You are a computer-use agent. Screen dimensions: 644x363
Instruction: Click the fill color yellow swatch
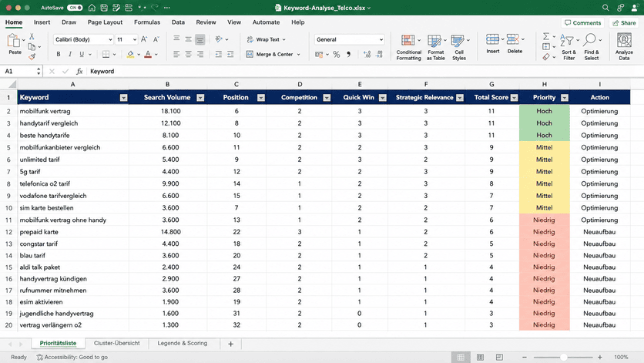[x=130, y=54]
